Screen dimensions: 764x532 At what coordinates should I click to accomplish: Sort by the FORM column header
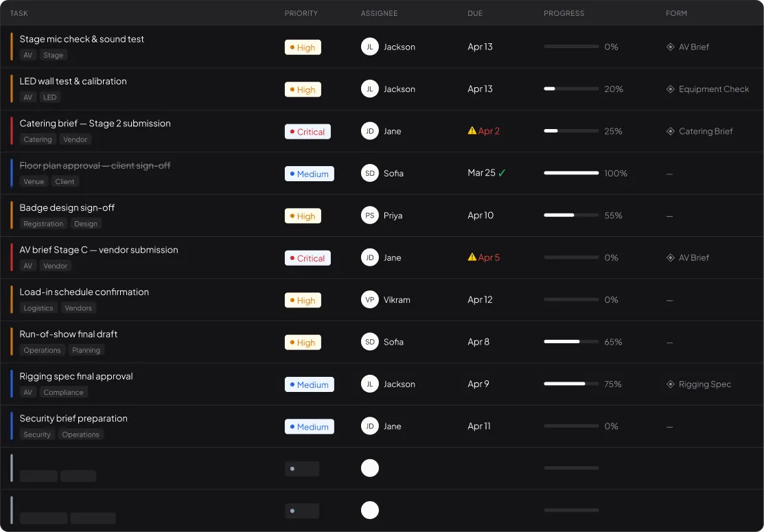[x=676, y=13]
